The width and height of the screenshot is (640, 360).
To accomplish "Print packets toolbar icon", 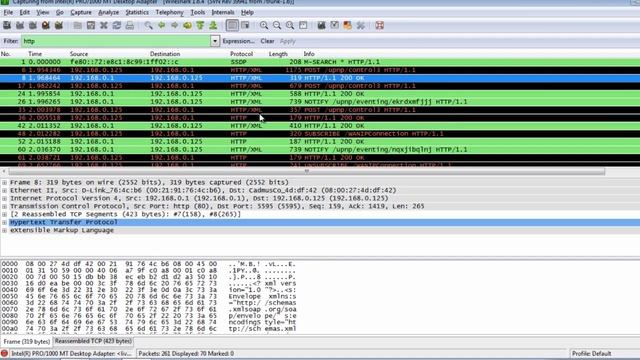I will click(x=130, y=25).
